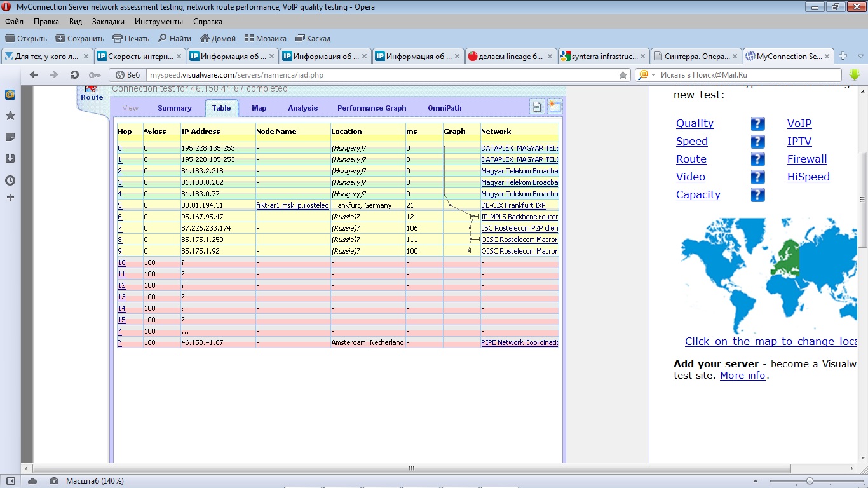Open the search engine dropdown arrow

pyautogui.click(x=653, y=75)
